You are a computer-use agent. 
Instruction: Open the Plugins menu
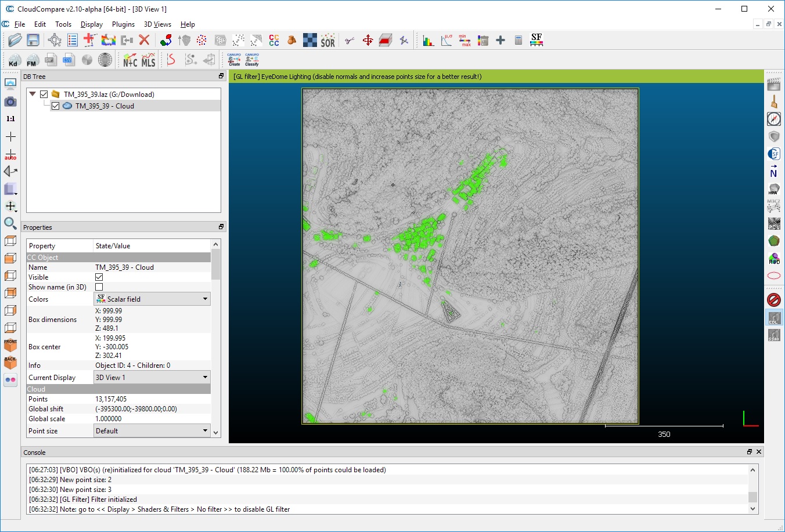pos(123,24)
